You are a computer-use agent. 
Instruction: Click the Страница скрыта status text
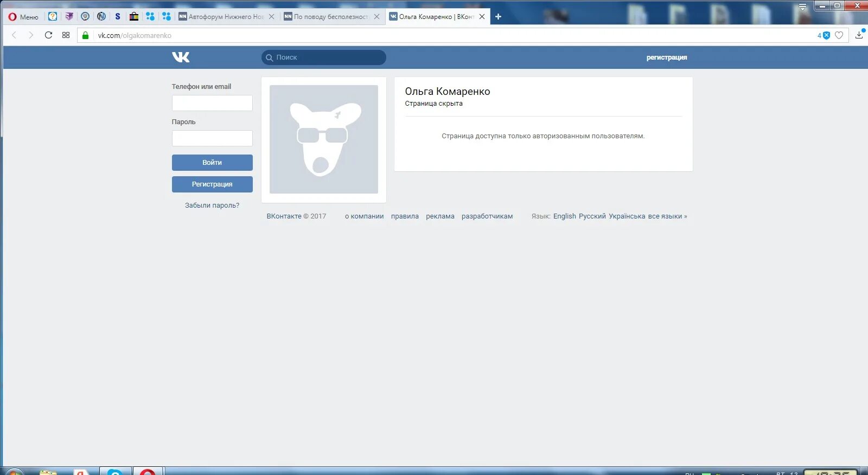click(x=434, y=104)
